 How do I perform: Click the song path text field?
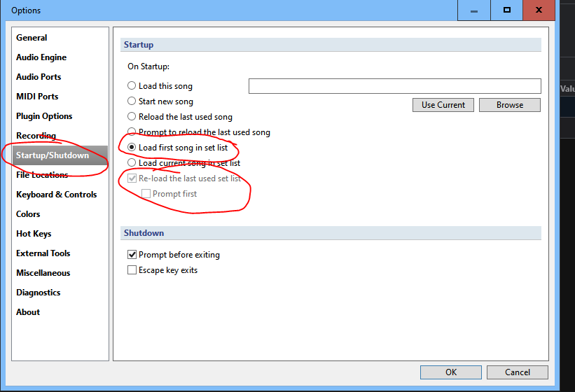pos(394,86)
